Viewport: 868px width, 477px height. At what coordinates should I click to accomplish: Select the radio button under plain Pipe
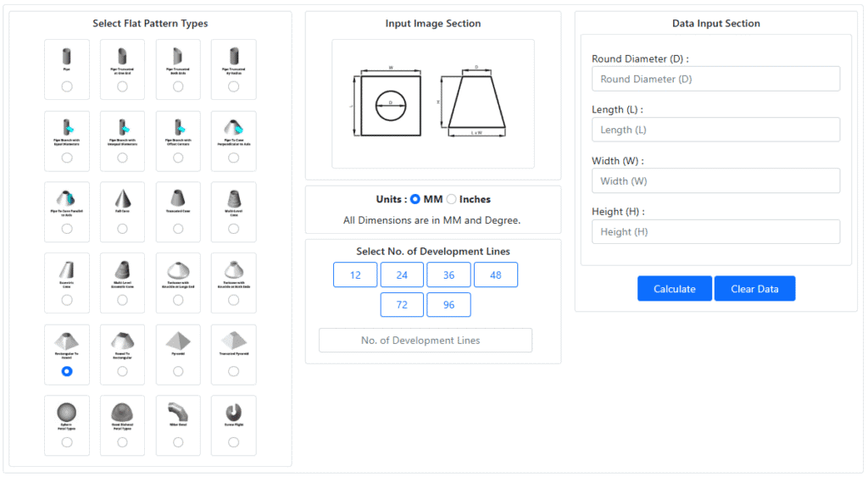(66, 86)
